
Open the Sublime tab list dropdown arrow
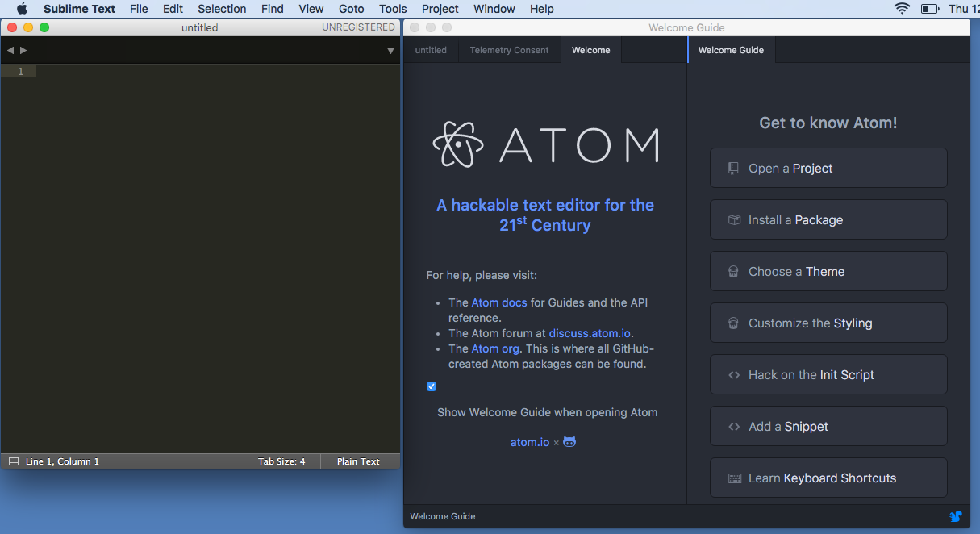point(390,51)
